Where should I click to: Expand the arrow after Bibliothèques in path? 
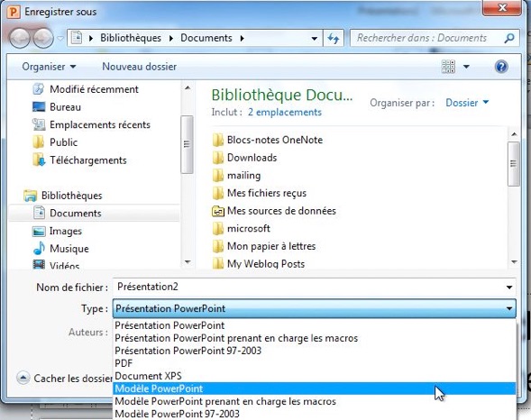[171, 38]
